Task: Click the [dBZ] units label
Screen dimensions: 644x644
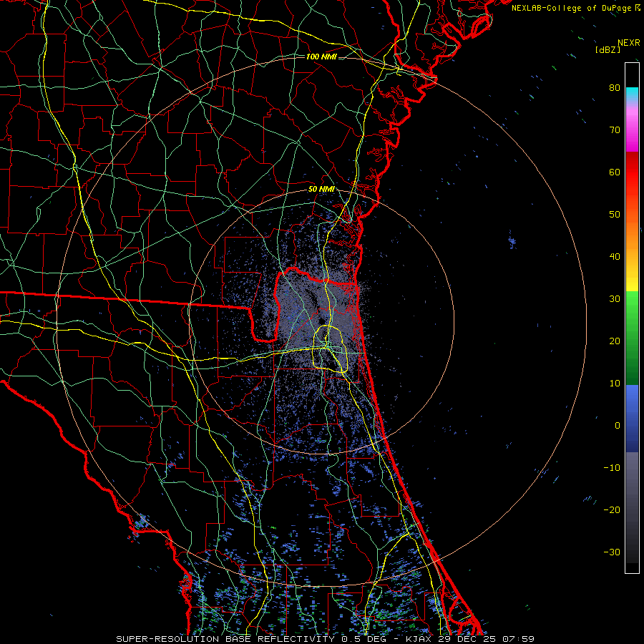Action: tap(608, 49)
